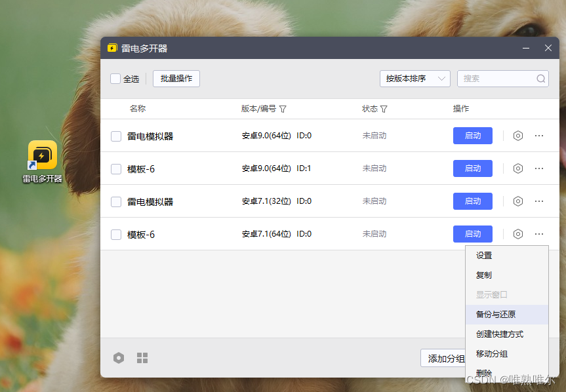Click the 批量操作 button
566x392 pixels.
(x=176, y=79)
